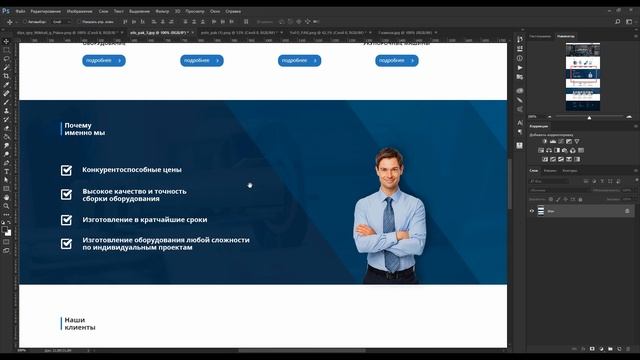This screenshot has width=640, height=360.
Task: Select the Zoom magnifier tool
Action: (x=6, y=206)
